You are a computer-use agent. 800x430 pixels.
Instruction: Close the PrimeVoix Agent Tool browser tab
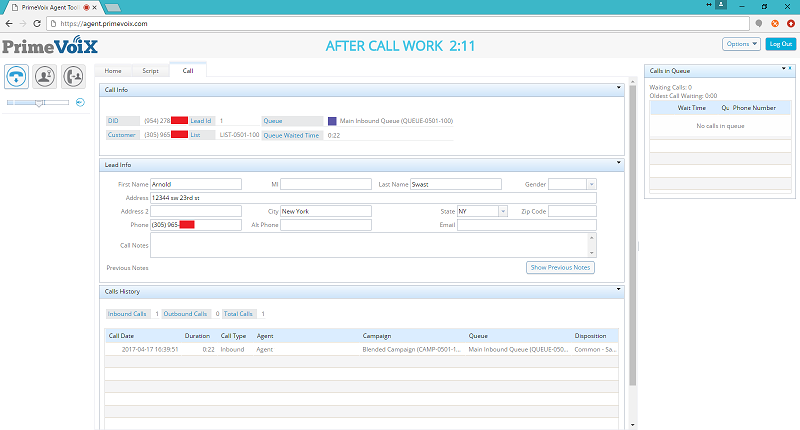pyautogui.click(x=94, y=8)
